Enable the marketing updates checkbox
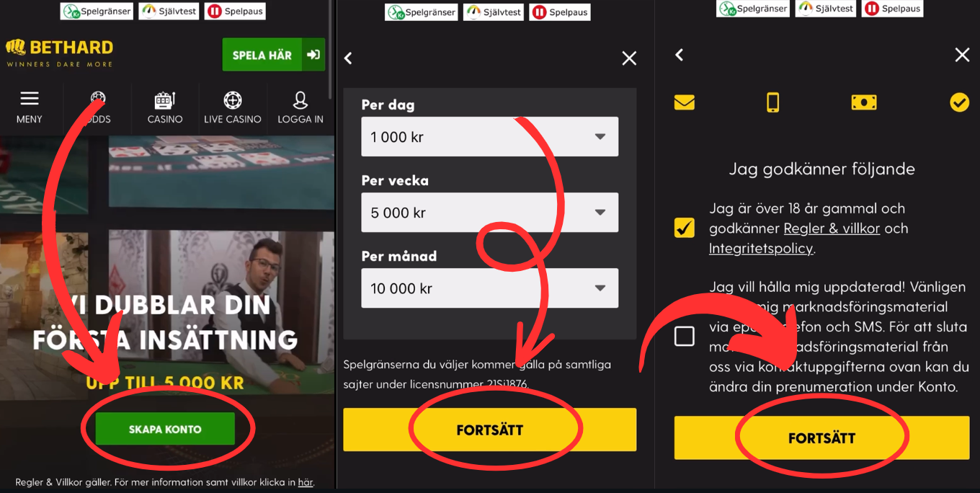The width and height of the screenshot is (980, 493). pos(684,336)
